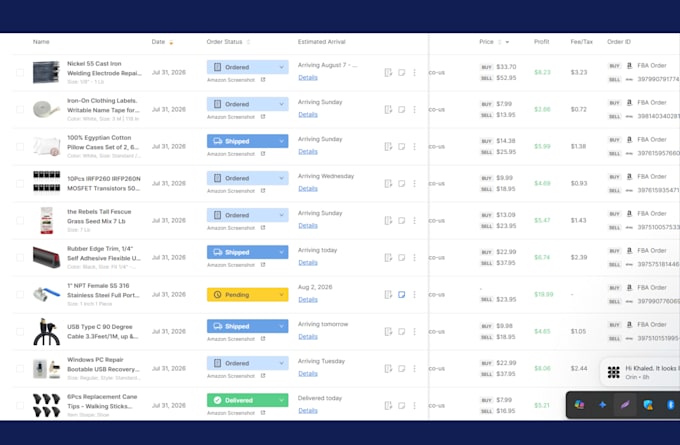Open Amazon Screenshot external icon for Nickel 55 row

(x=263, y=80)
